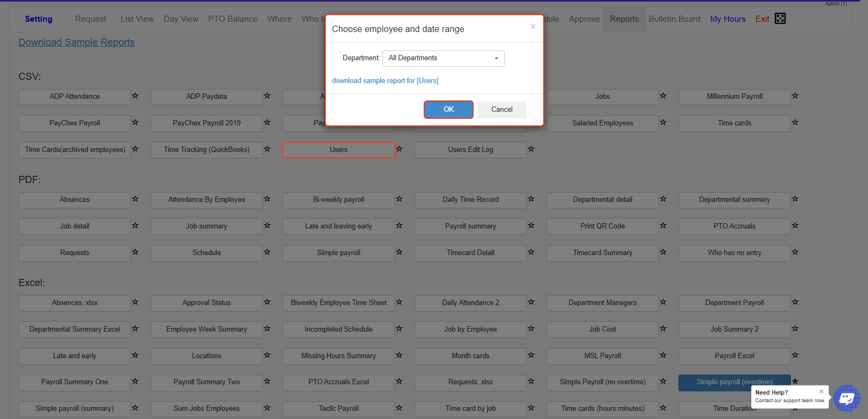
Task: Toggle favorite star for Simple payroll (overtime)
Action: click(x=795, y=382)
